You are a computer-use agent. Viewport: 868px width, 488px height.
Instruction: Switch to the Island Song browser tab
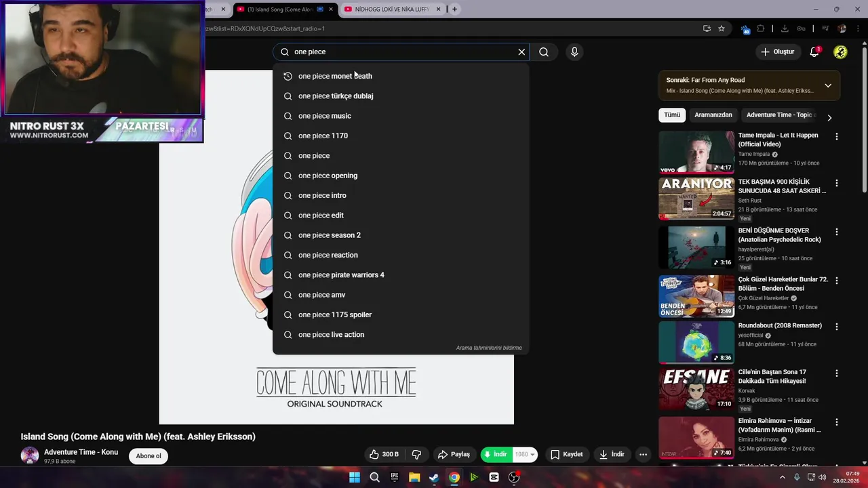pos(285,9)
